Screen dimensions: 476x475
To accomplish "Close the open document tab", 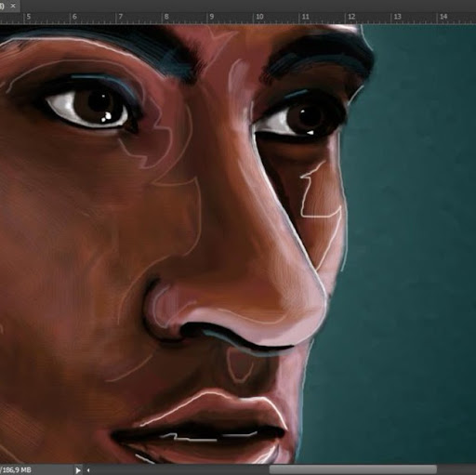I will 13,6.
